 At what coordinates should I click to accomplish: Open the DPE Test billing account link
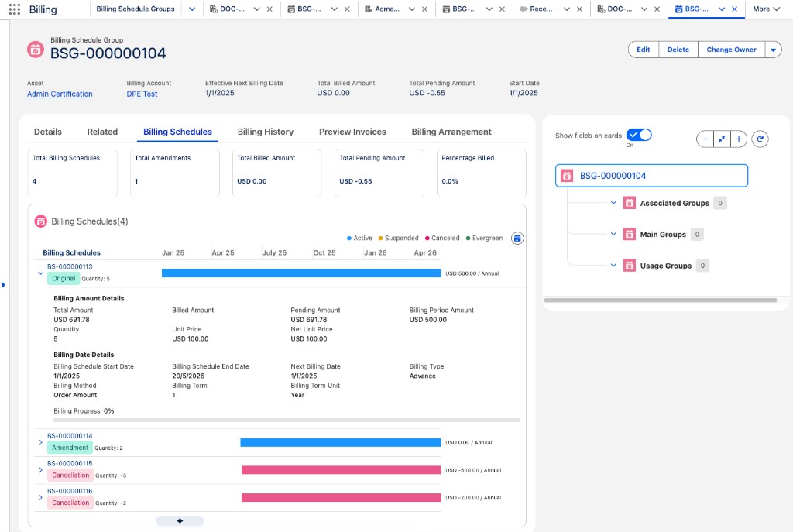point(142,94)
